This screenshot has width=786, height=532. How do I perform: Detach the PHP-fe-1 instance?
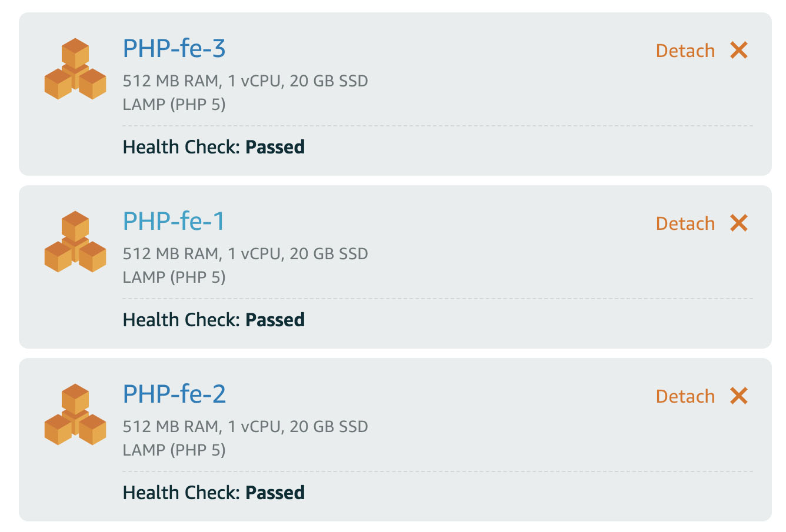(685, 224)
